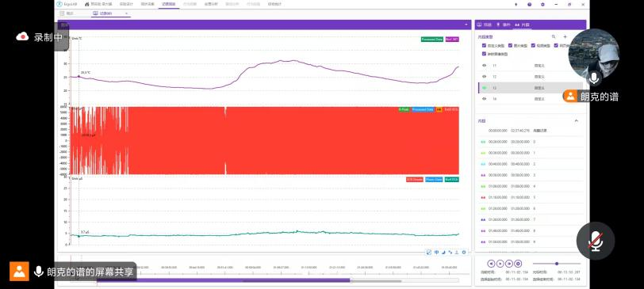This screenshot has width=644, height=289.
Task: Toggle the eye icon for segment 14
Action: coord(485,99)
